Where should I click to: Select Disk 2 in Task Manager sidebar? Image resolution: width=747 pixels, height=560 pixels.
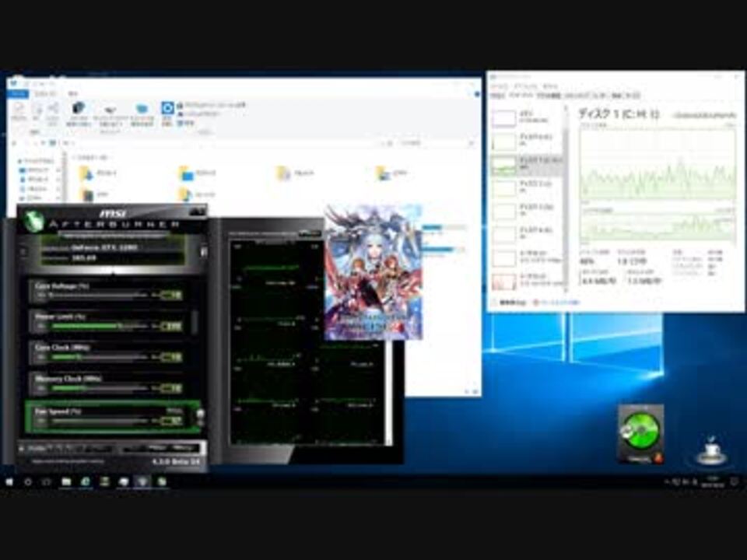527,187
